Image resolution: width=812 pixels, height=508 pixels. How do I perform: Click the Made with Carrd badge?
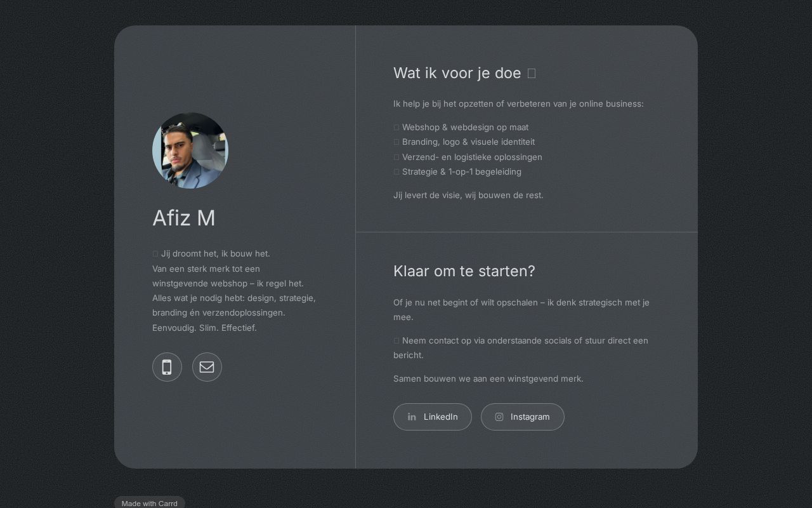(x=150, y=503)
